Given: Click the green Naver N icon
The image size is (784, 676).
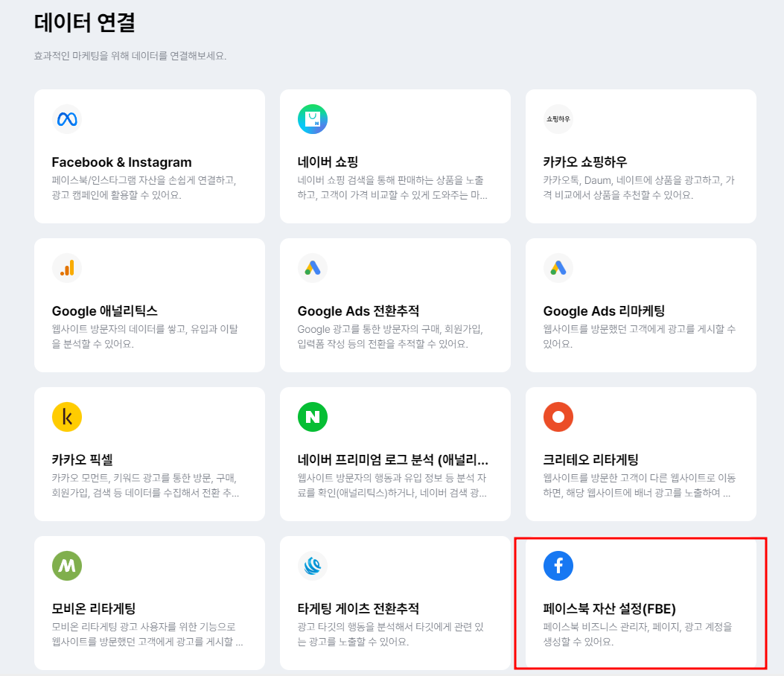Looking at the screenshot, I should [313, 417].
